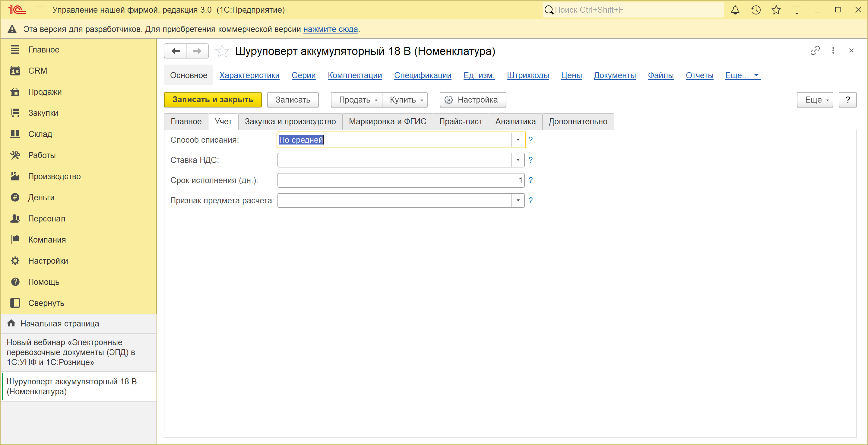The width and height of the screenshot is (868, 445).
Task: Open the Закупки section
Action: tap(78, 113)
